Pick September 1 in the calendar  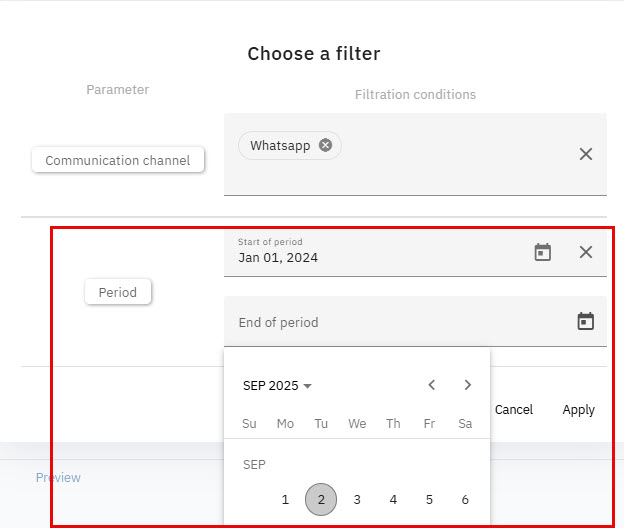[285, 499]
